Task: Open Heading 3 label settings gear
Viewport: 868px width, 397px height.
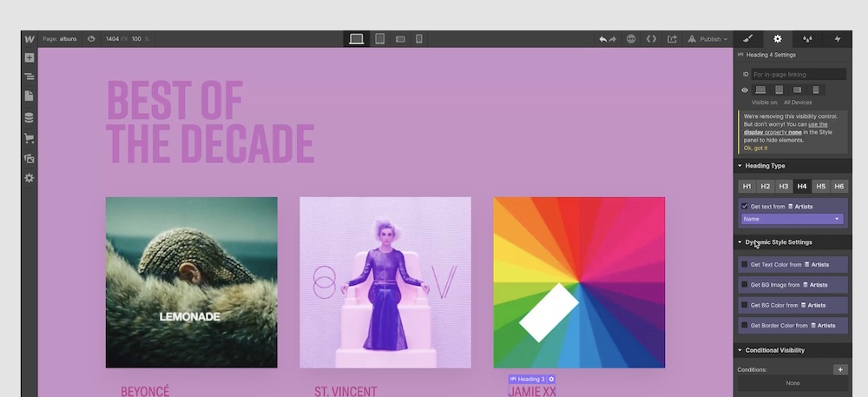Action: [x=551, y=380]
